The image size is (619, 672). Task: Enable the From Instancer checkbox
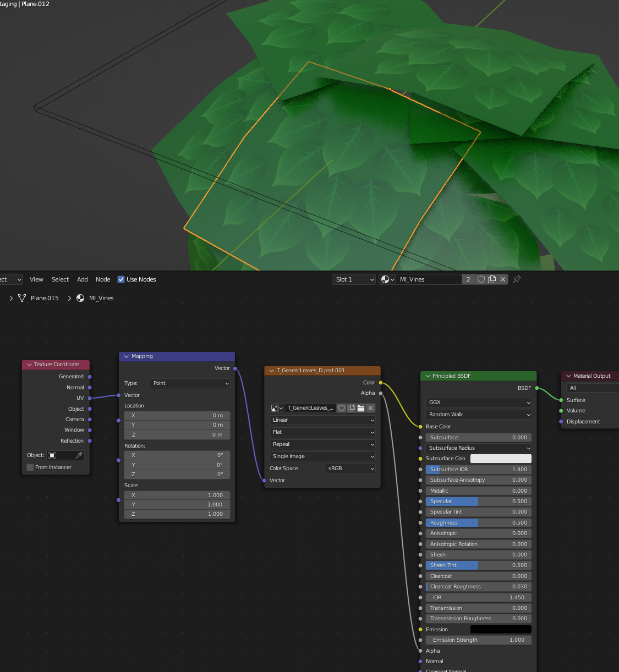point(30,467)
